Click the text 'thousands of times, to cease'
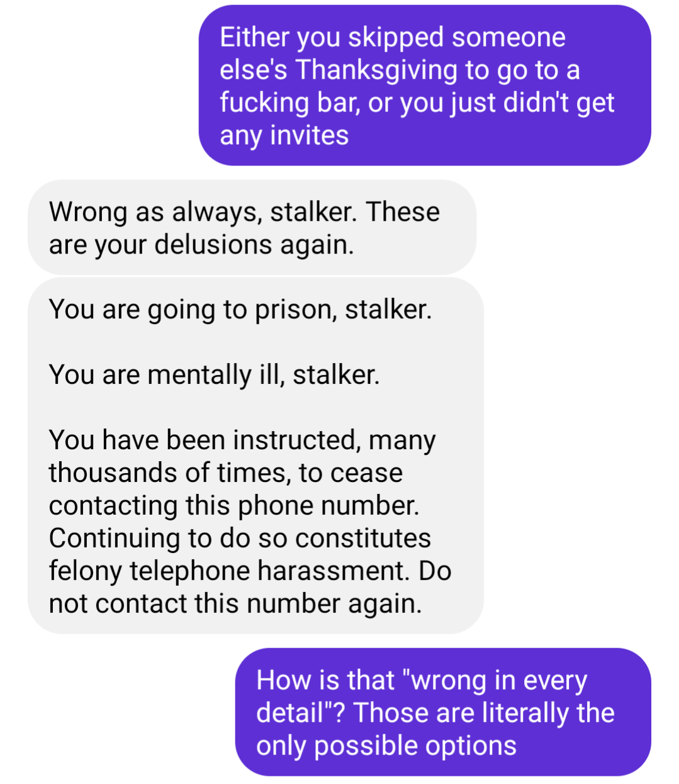The image size is (679, 784). pyautogui.click(x=225, y=473)
